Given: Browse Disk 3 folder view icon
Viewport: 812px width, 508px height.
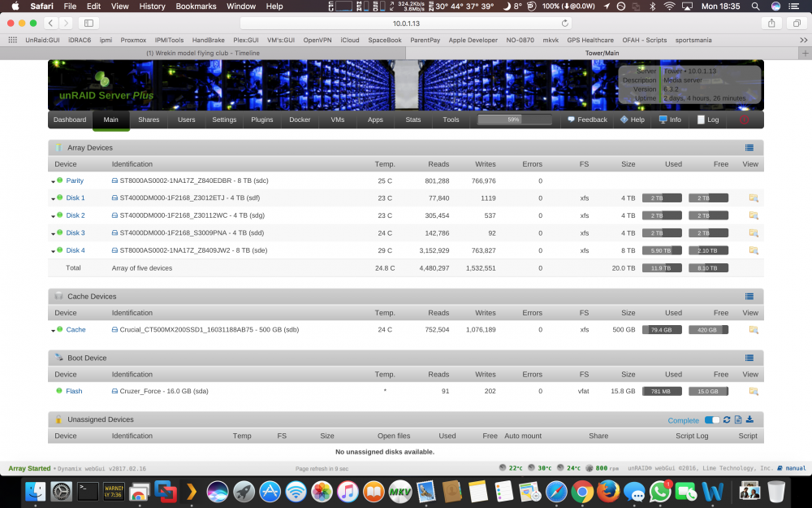Looking at the screenshot, I should (754, 233).
